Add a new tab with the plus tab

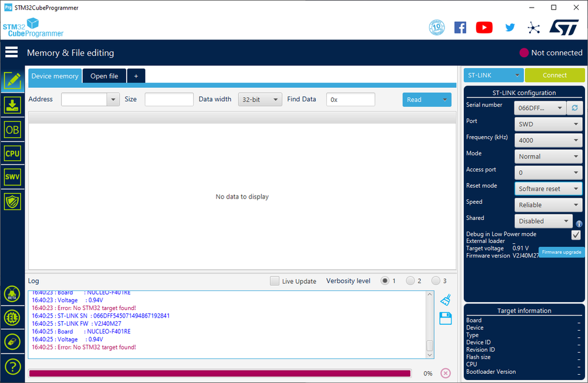click(136, 76)
